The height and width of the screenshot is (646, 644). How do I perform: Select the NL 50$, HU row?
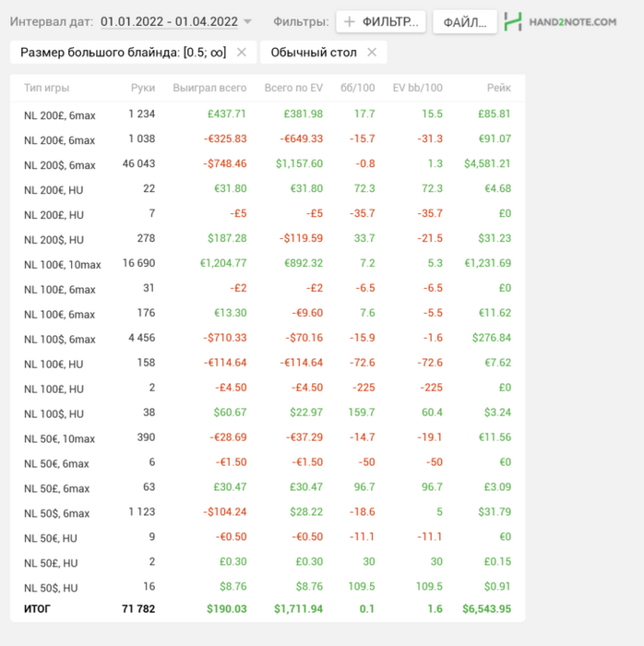point(268,587)
